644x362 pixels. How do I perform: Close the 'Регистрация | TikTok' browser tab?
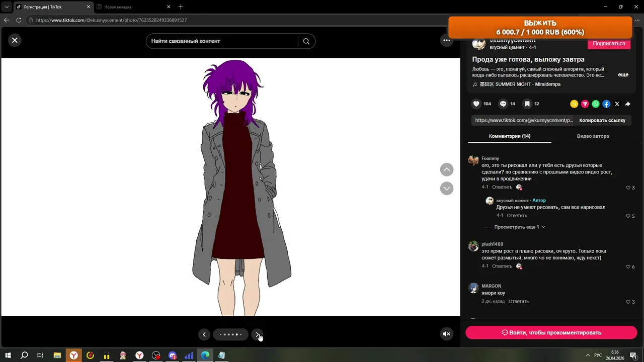point(89,7)
